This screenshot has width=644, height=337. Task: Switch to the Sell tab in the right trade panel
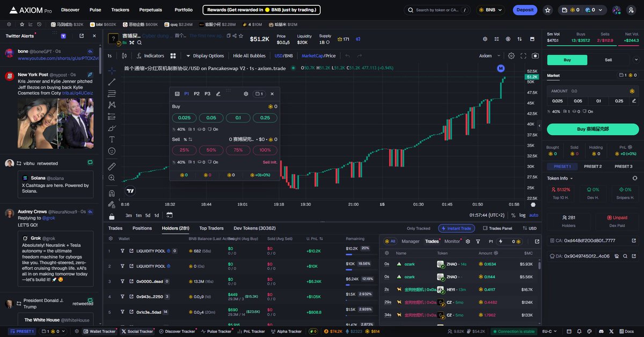click(608, 60)
